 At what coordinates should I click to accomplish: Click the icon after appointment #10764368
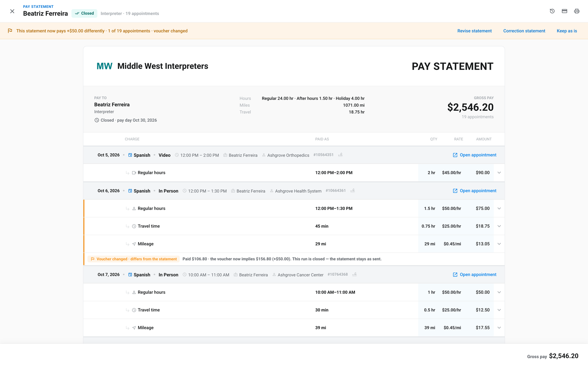355,274
